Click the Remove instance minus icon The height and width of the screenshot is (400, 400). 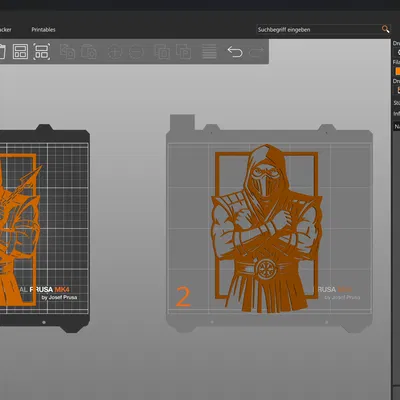tap(136, 52)
